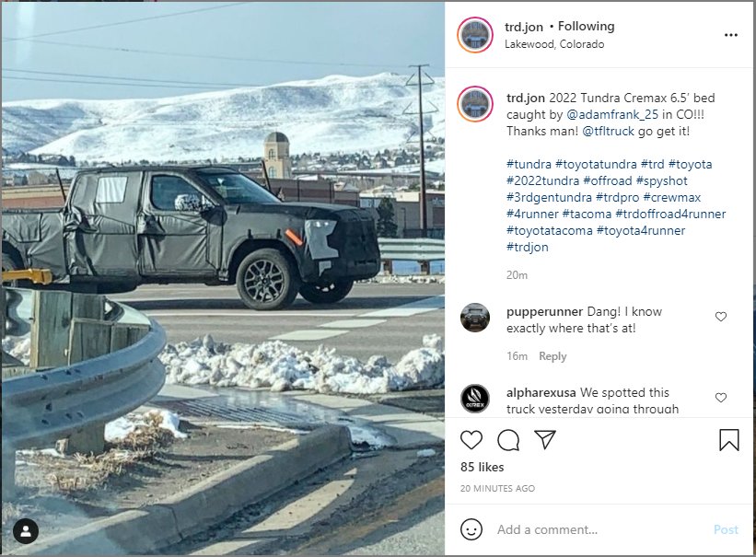Open the #2022tundra hashtag
The image size is (756, 557).
pyautogui.click(x=542, y=180)
